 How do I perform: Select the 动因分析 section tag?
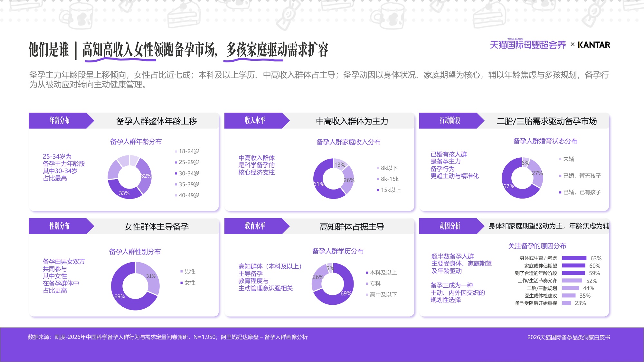pyautogui.click(x=451, y=226)
